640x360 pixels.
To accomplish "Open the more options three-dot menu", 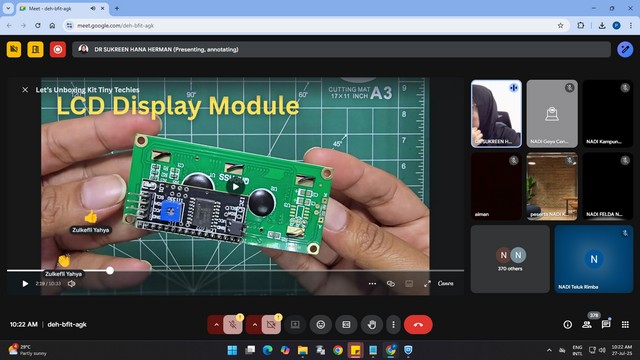I will [x=393, y=324].
